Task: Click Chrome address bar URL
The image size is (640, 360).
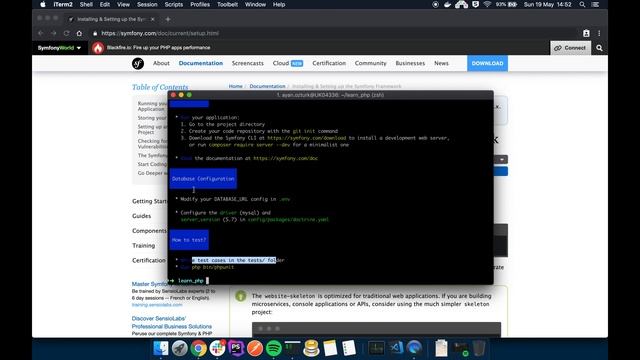Action: point(160,33)
